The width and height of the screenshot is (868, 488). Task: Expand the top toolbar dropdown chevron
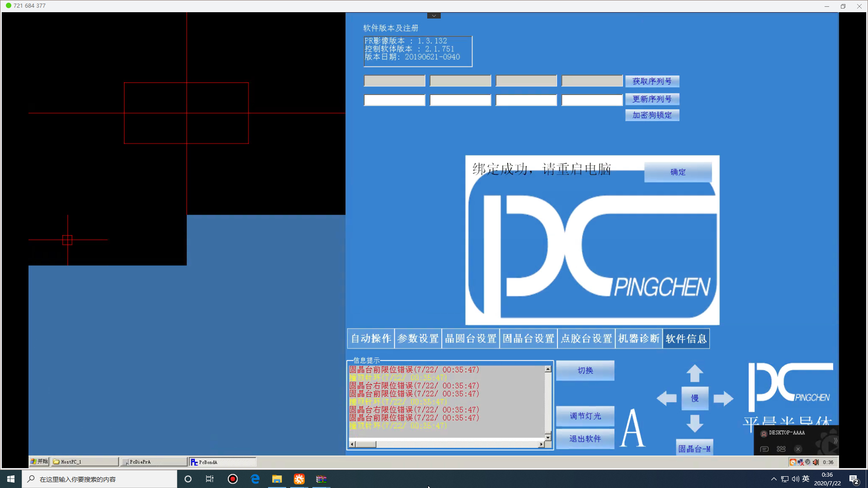434,15
